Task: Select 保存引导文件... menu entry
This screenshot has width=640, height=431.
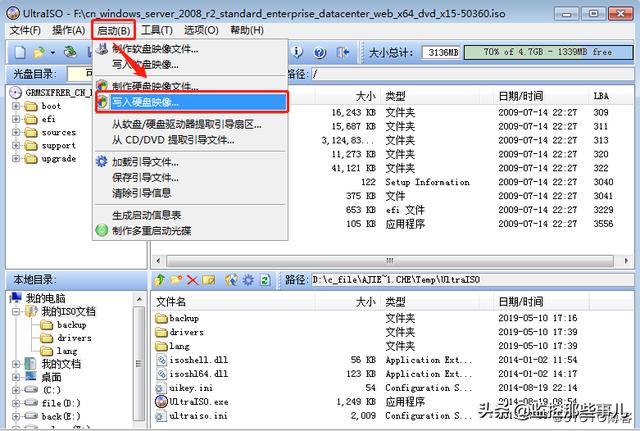Action: 190,178
